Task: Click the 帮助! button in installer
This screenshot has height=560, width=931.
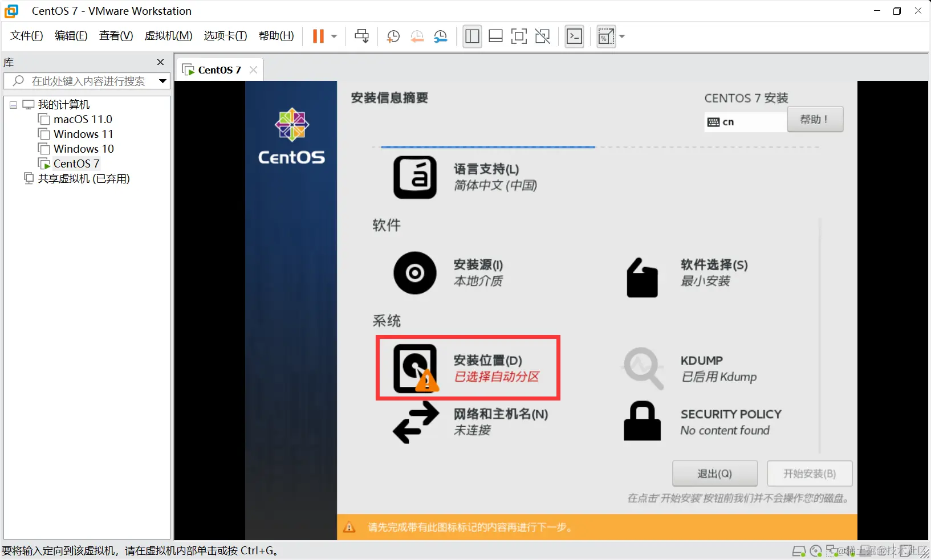Action: [x=815, y=120]
